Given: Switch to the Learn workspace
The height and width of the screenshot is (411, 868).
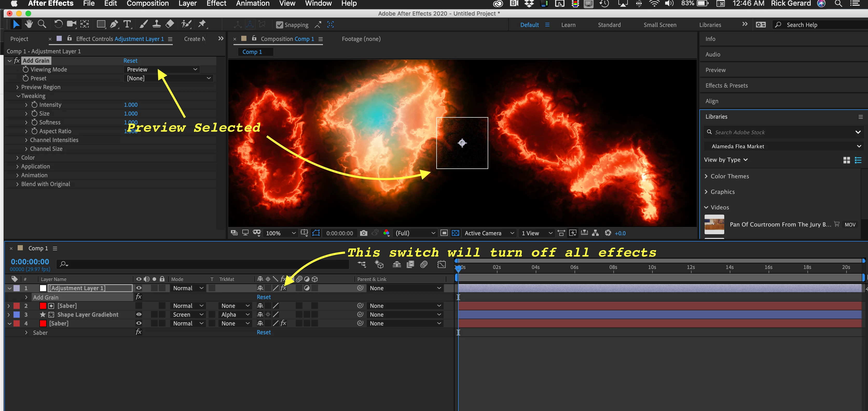Looking at the screenshot, I should pos(568,25).
